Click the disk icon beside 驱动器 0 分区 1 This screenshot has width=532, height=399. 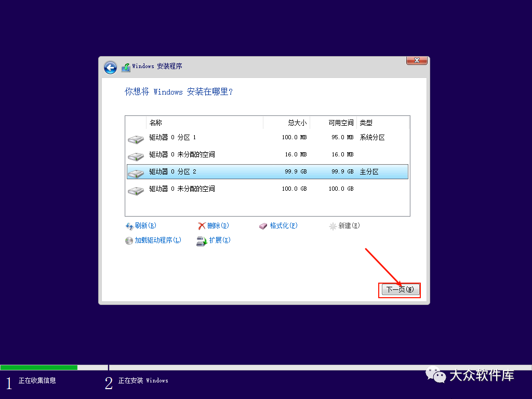tap(135, 138)
